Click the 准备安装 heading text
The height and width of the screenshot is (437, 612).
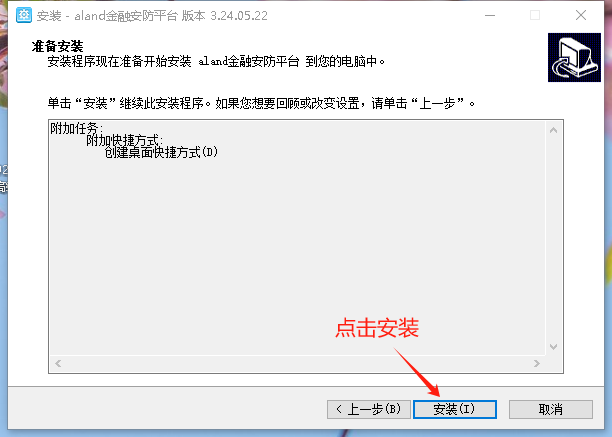57,46
